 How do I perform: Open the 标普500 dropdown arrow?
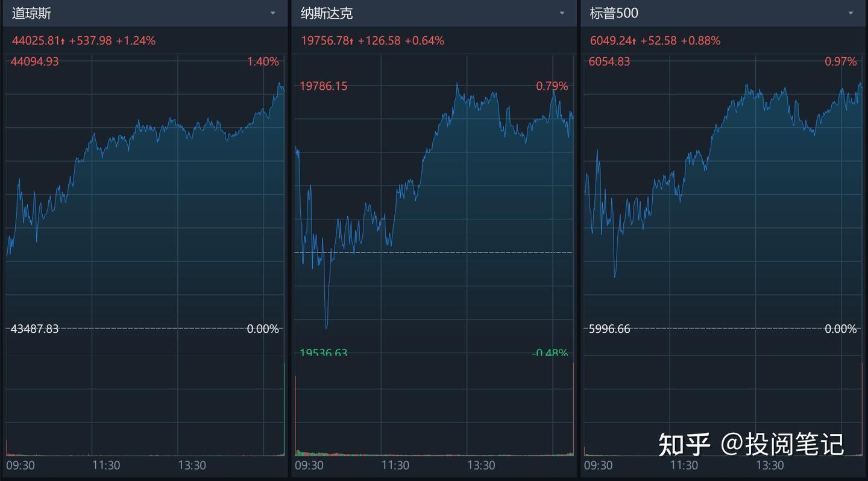click(852, 13)
